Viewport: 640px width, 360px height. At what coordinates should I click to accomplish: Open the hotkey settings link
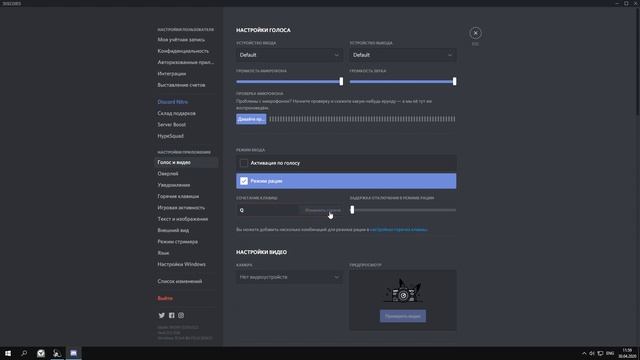398,229
